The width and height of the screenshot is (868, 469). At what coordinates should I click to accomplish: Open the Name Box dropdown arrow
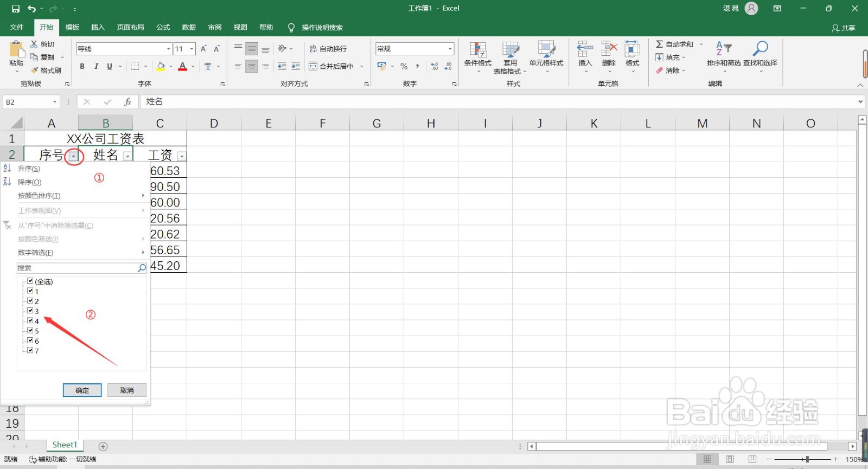click(x=55, y=102)
